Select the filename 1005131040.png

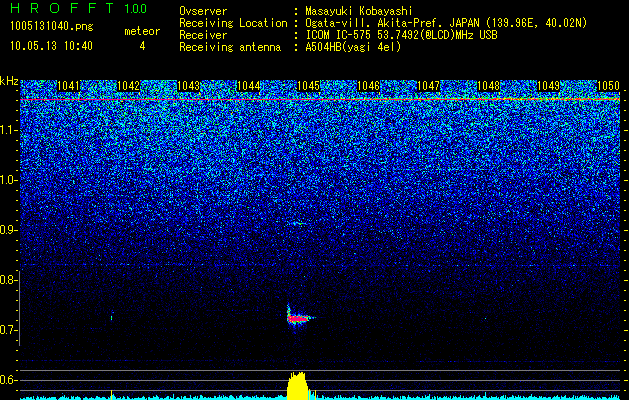coord(52,26)
